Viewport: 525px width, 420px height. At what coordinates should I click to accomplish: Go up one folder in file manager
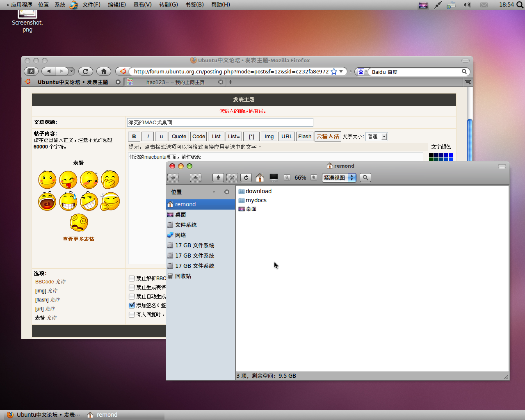coord(218,178)
